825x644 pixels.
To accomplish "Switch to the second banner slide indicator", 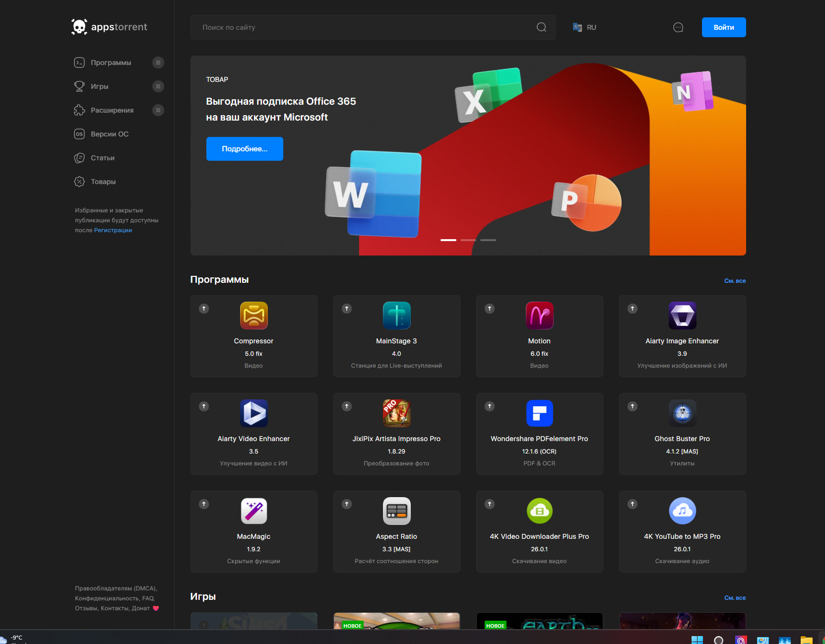I will [x=468, y=240].
